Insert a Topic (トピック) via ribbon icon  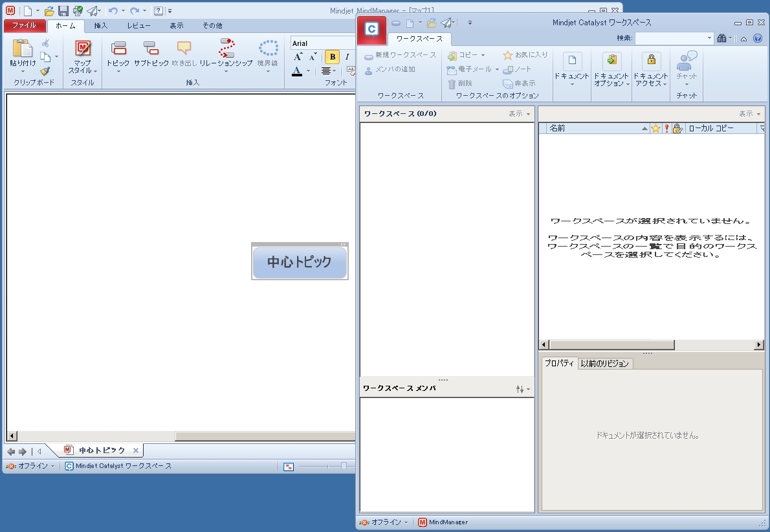(118, 48)
